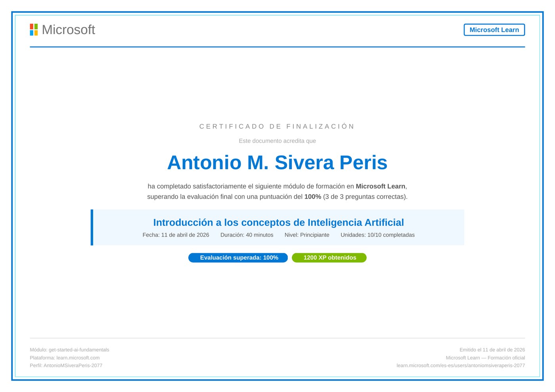
Task: Click the '1200 XP obtenidos' green pill
Action: (x=329, y=258)
